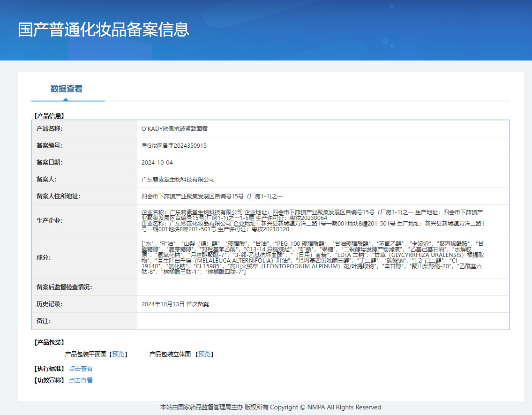
Task: Click the 备案人住所地址: row label
Action: coord(59,196)
